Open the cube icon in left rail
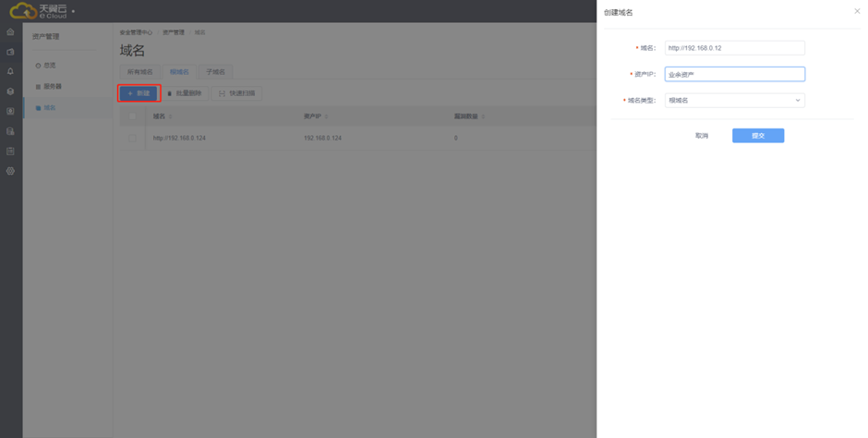Viewport: 868px width, 438px height. pyautogui.click(x=10, y=91)
